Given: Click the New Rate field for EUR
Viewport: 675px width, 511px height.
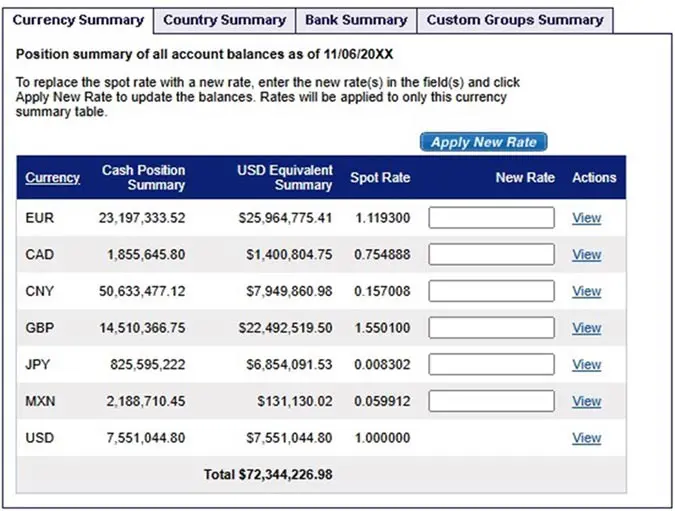Looking at the screenshot, I should 491,218.
